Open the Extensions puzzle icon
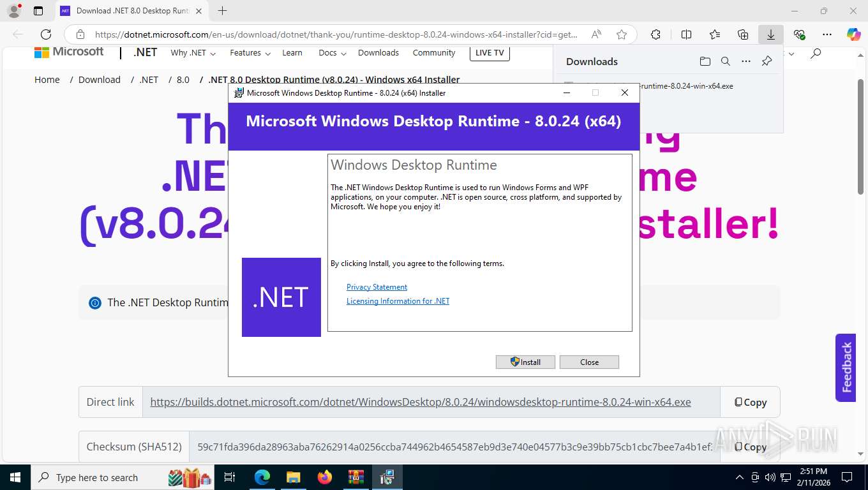The width and height of the screenshot is (868, 490). 655,34
